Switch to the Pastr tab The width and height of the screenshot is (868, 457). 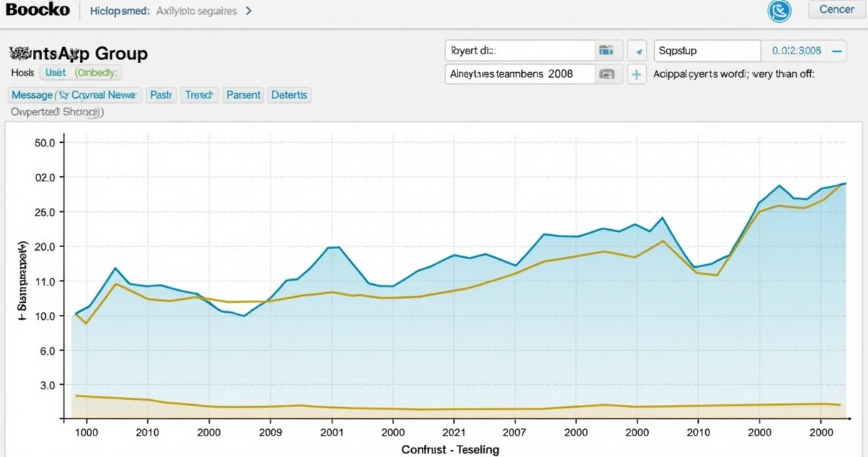[x=162, y=95]
